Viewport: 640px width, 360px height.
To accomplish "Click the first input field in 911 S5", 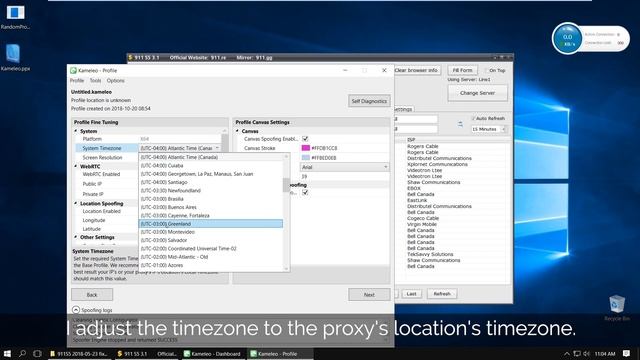I will (416, 119).
